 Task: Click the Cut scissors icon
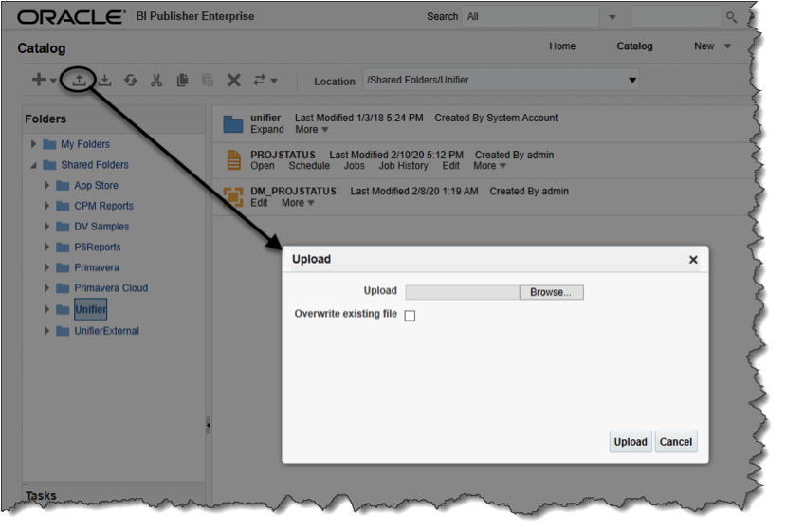(x=156, y=81)
